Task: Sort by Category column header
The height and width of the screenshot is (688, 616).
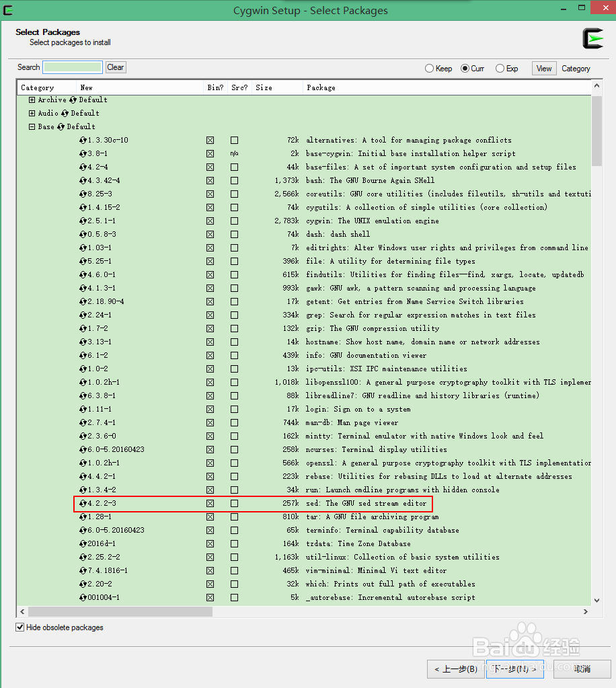Action: point(47,87)
